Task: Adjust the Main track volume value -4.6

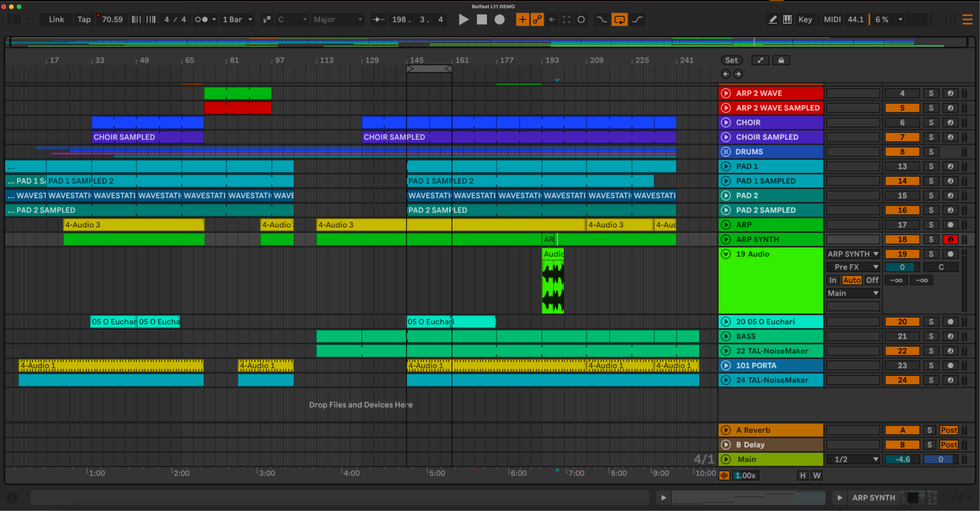Action: click(x=902, y=459)
